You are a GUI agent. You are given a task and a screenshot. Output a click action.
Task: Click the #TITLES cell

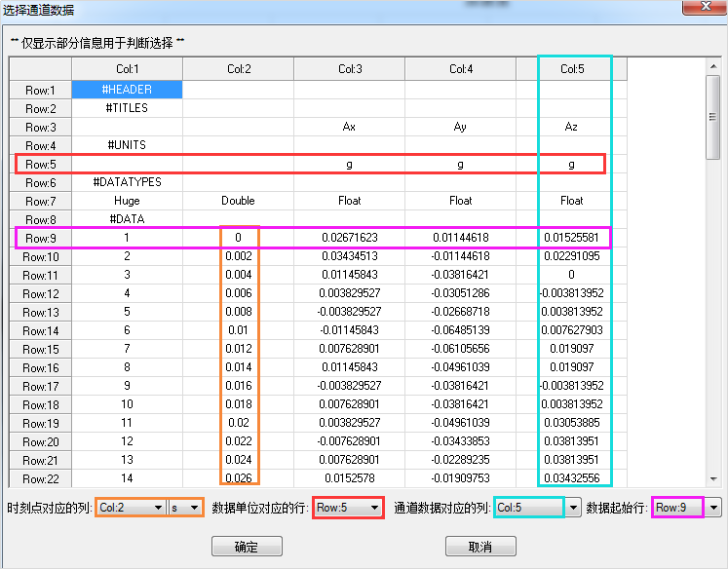click(128, 108)
